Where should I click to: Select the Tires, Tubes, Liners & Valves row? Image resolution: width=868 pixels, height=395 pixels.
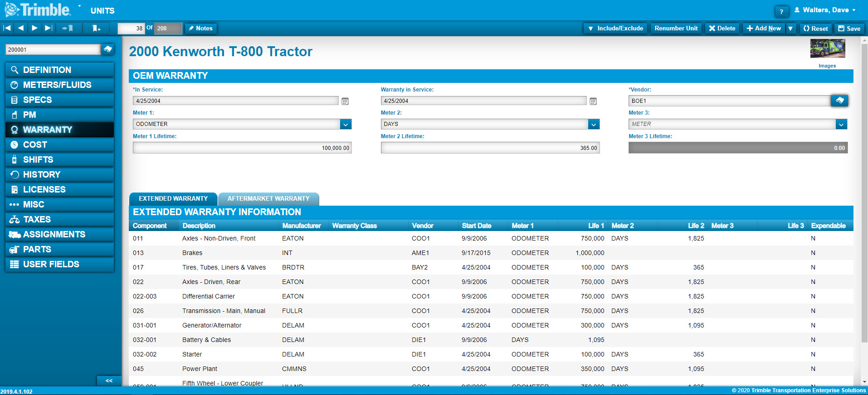[x=491, y=267]
